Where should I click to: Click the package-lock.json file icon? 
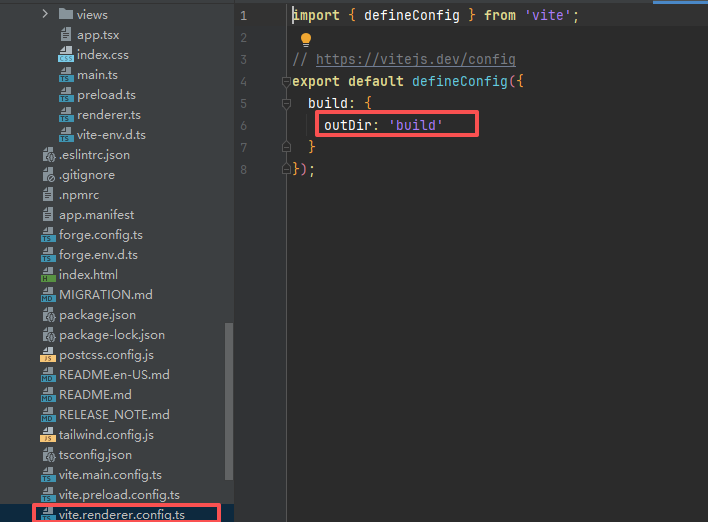tap(48, 335)
